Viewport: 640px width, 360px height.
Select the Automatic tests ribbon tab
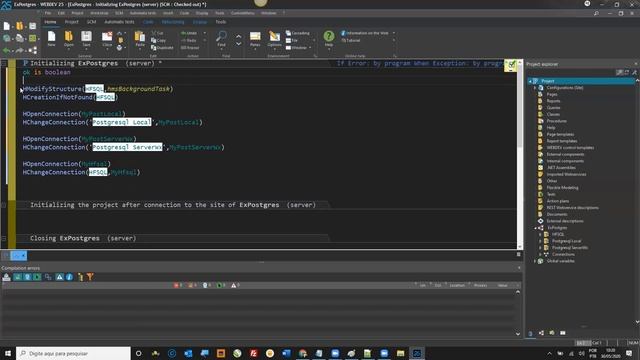click(x=119, y=22)
